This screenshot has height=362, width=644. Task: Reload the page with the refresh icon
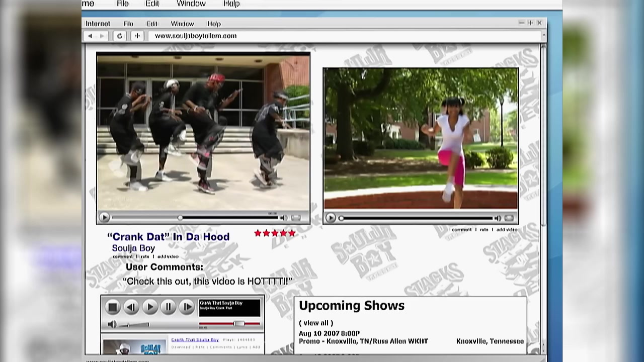[119, 36]
